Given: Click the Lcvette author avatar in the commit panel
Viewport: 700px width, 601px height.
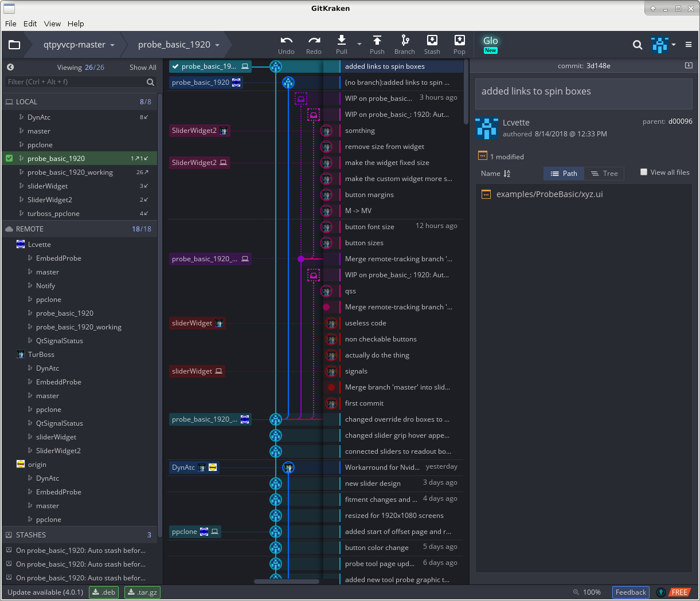Looking at the screenshot, I should click(x=486, y=128).
